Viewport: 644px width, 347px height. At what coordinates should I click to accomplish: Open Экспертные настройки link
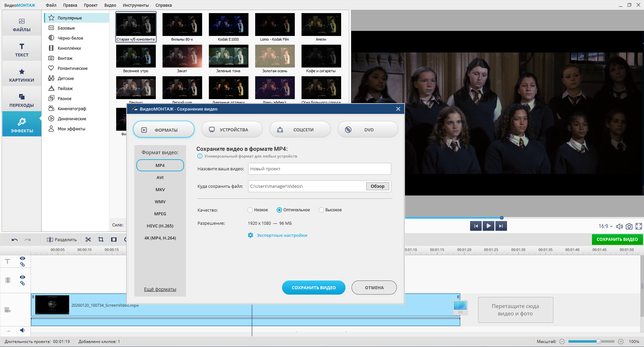pyautogui.click(x=282, y=235)
